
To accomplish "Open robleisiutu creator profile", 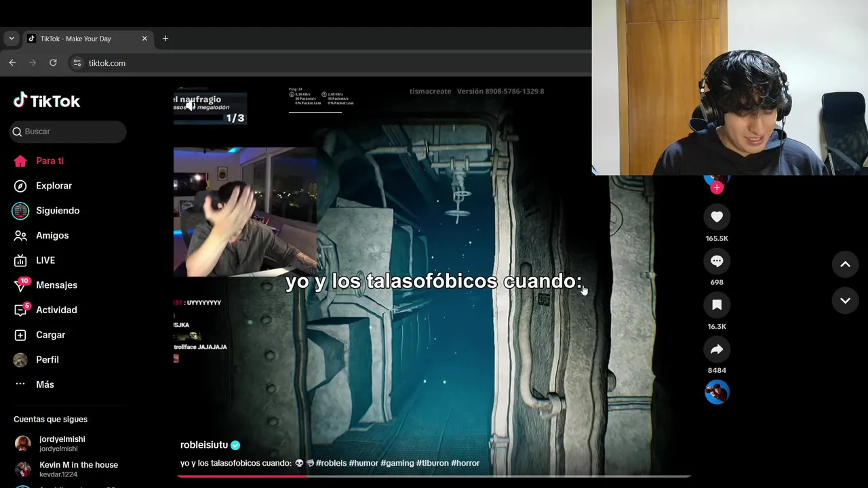I will (204, 445).
